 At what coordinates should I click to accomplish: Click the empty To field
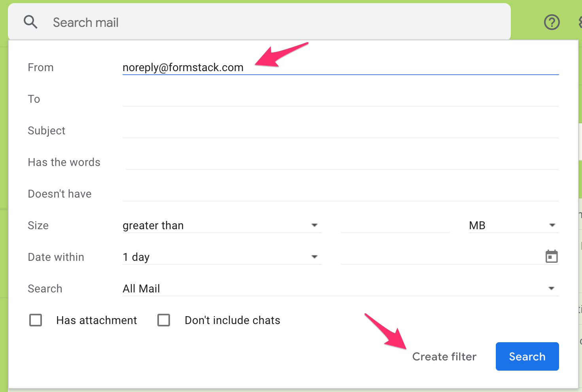pos(340,99)
